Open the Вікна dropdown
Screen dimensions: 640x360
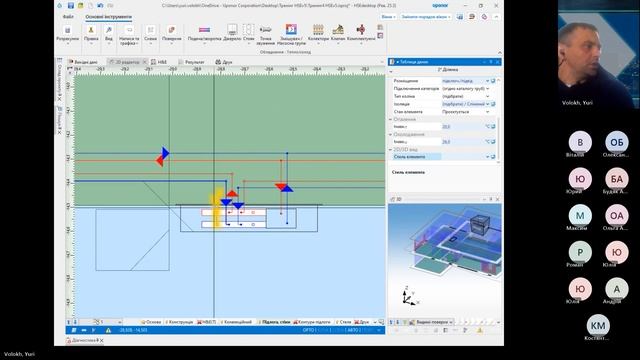point(388,17)
